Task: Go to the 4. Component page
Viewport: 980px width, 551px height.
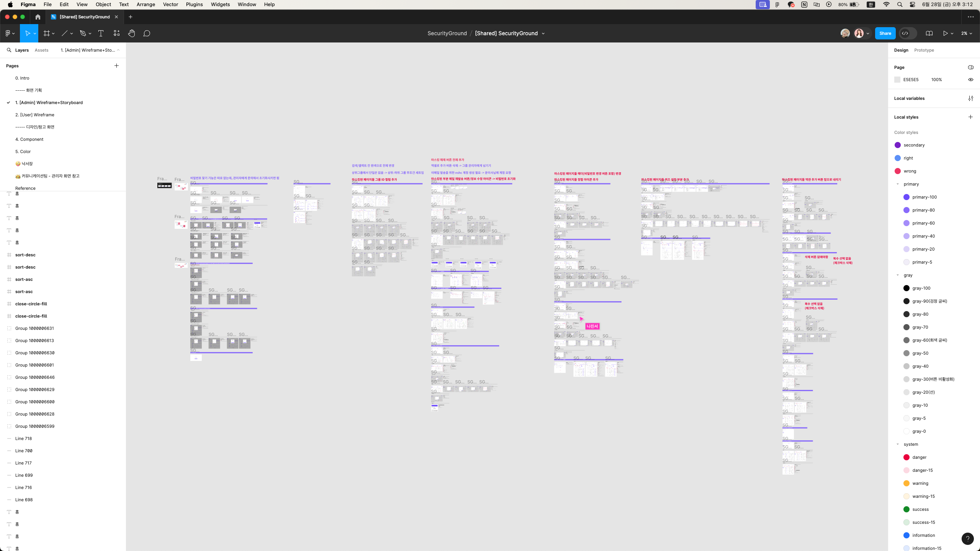Action: click(29, 139)
